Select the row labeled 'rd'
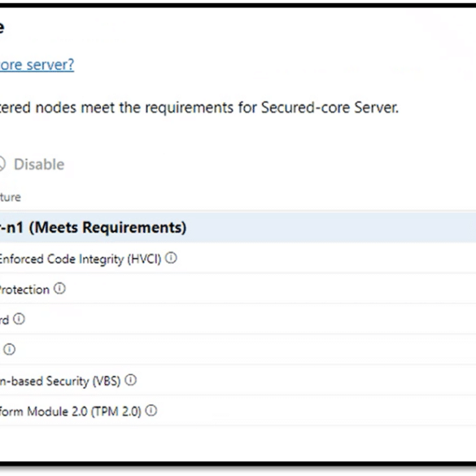476x476 pixels. [238, 319]
